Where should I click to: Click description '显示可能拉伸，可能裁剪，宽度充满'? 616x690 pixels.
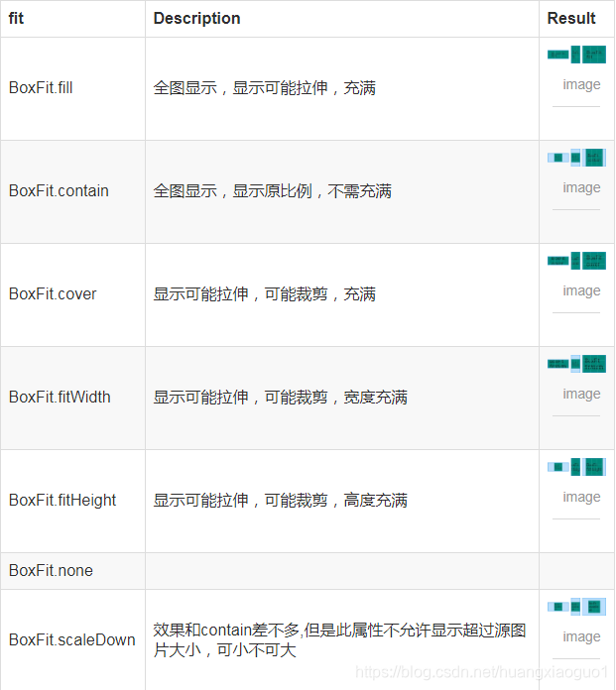click(x=280, y=398)
